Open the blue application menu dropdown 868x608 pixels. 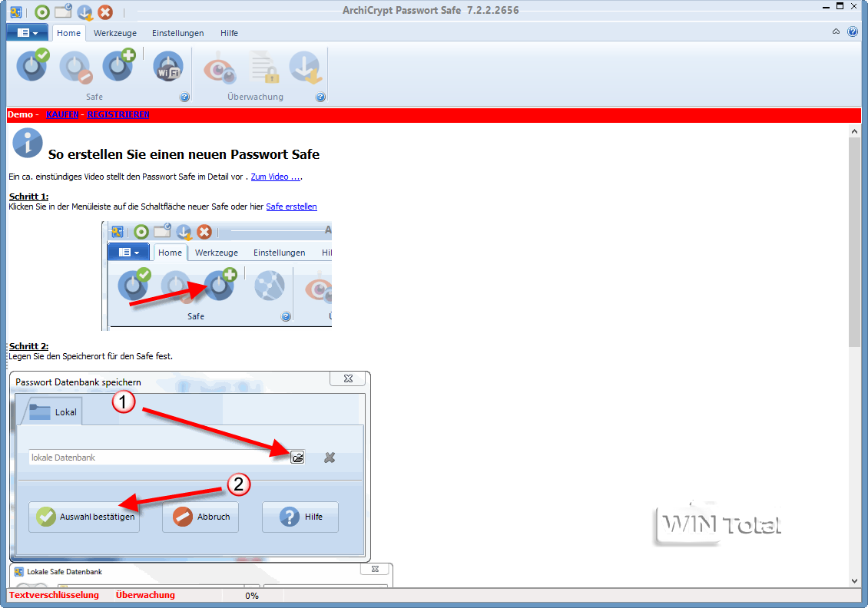(x=27, y=33)
